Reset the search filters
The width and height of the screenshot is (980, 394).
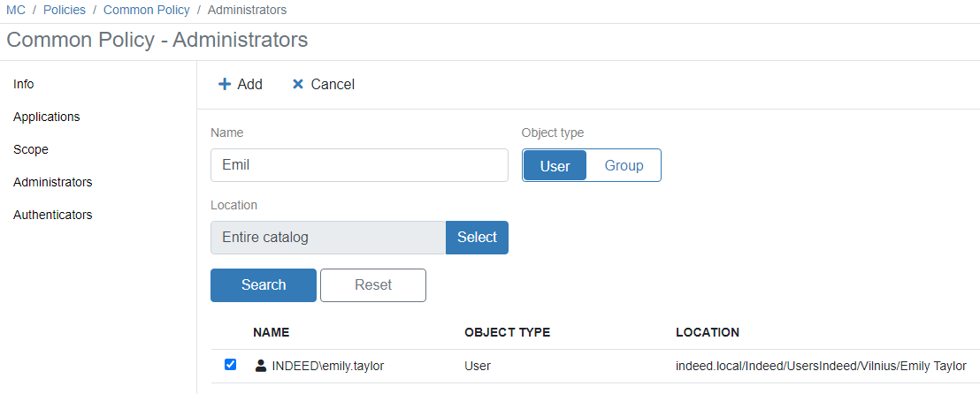point(373,284)
